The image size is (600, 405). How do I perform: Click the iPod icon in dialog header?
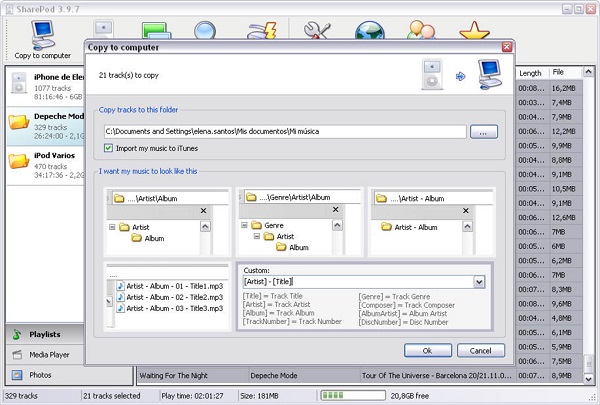[x=432, y=75]
